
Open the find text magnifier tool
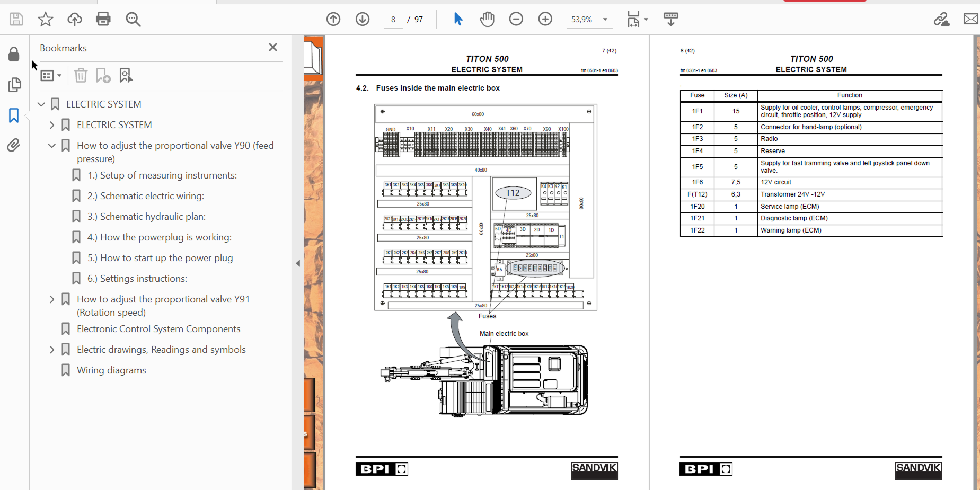click(133, 20)
